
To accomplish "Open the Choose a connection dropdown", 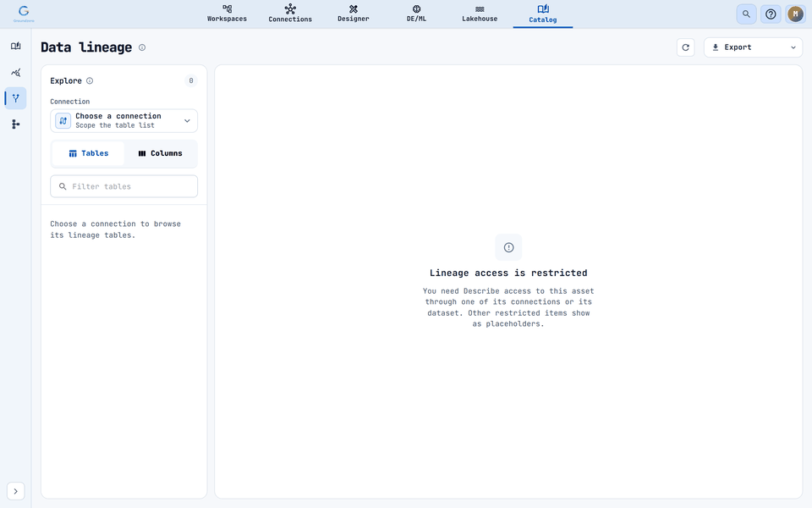I will click(123, 121).
